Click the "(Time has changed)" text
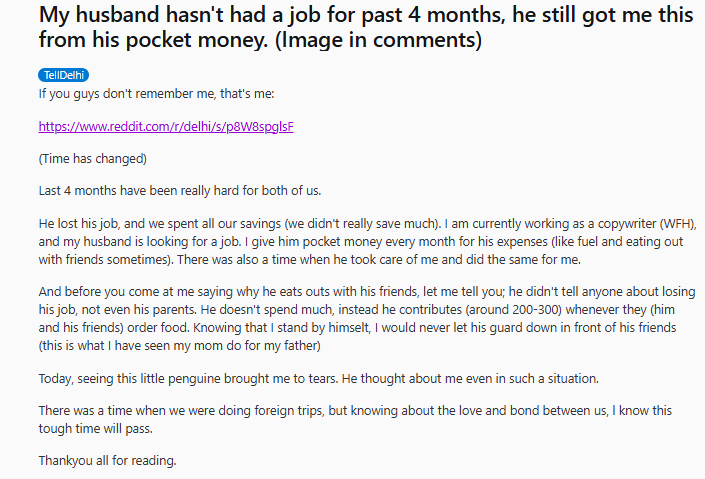The image size is (705, 479). pos(93,158)
